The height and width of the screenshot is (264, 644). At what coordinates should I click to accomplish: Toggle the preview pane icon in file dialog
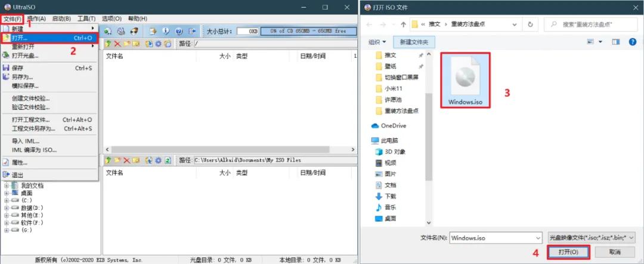coord(615,42)
